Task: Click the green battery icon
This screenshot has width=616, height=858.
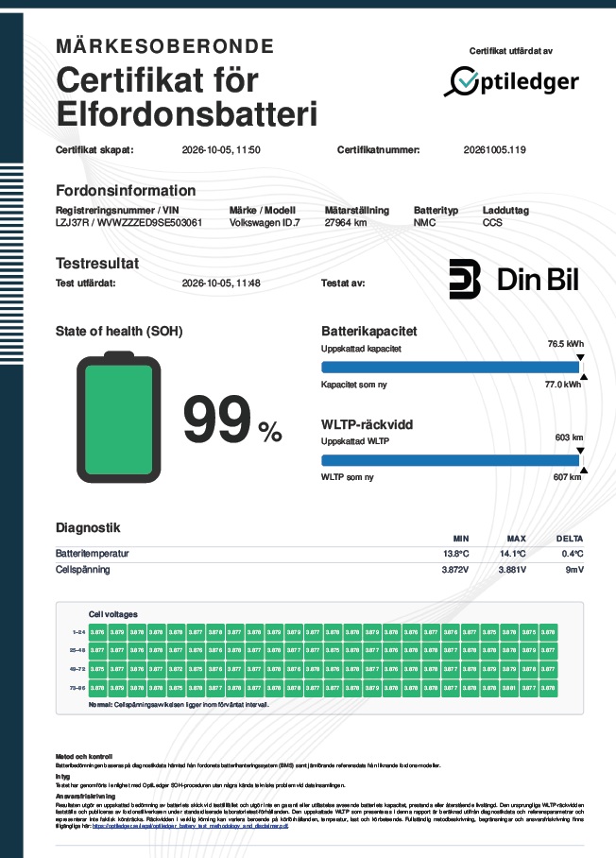Action: 119,417
